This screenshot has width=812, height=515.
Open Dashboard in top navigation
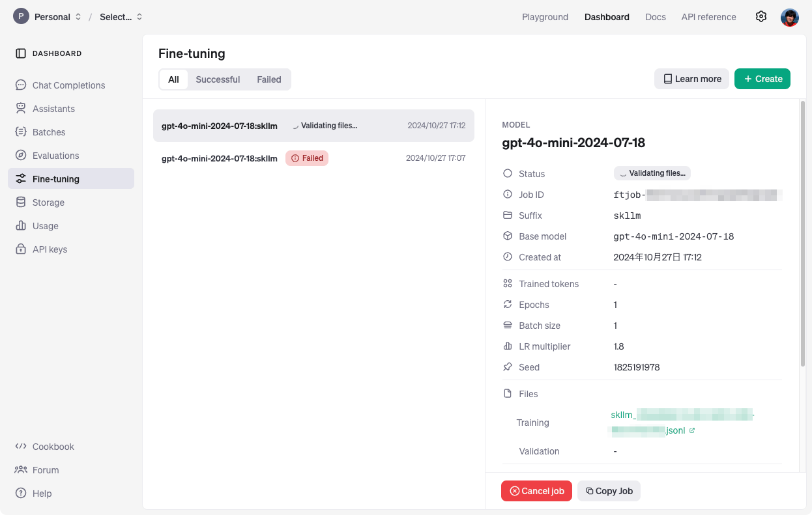[x=607, y=17]
